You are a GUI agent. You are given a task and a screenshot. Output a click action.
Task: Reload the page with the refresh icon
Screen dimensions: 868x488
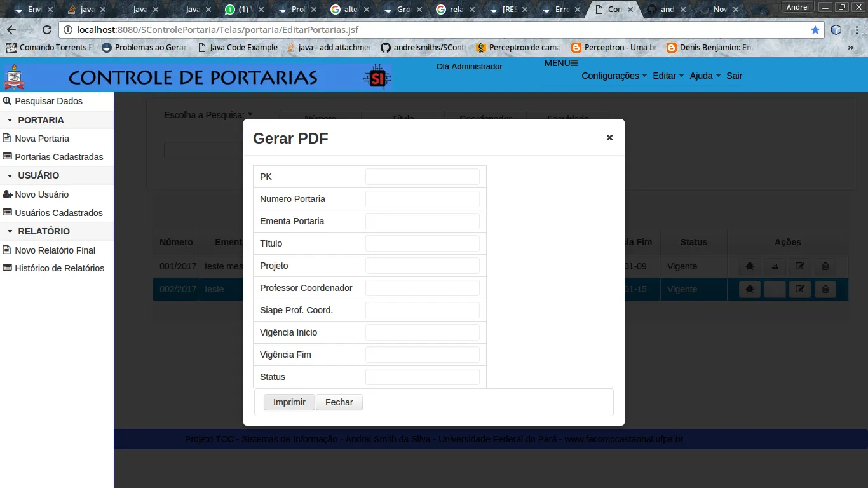(x=46, y=30)
